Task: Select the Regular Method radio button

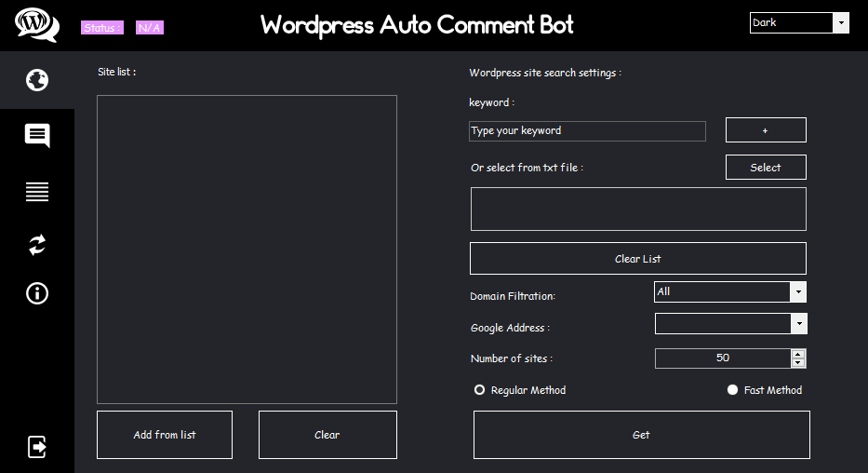Action: point(480,390)
